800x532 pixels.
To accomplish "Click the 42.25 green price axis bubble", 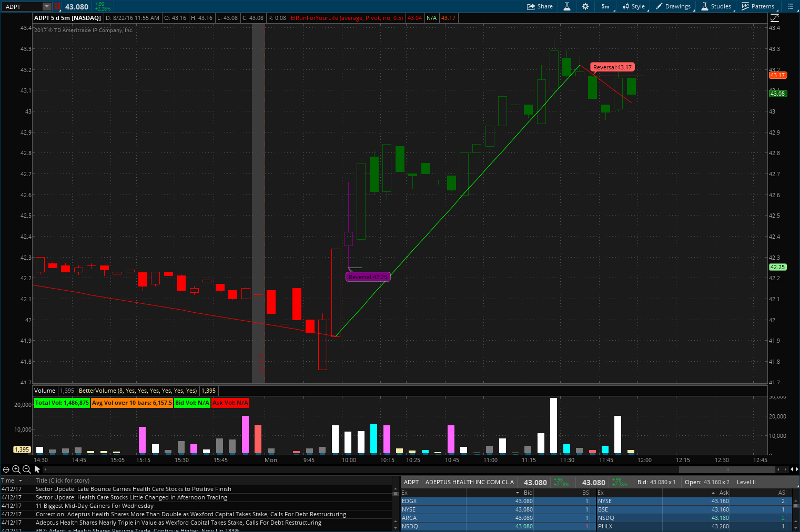I will click(777, 267).
